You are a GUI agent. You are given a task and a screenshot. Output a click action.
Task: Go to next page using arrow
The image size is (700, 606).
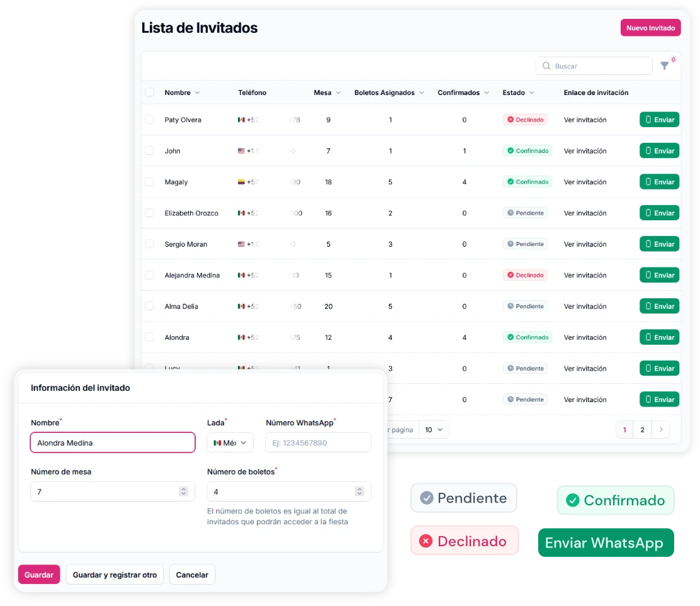coord(660,430)
